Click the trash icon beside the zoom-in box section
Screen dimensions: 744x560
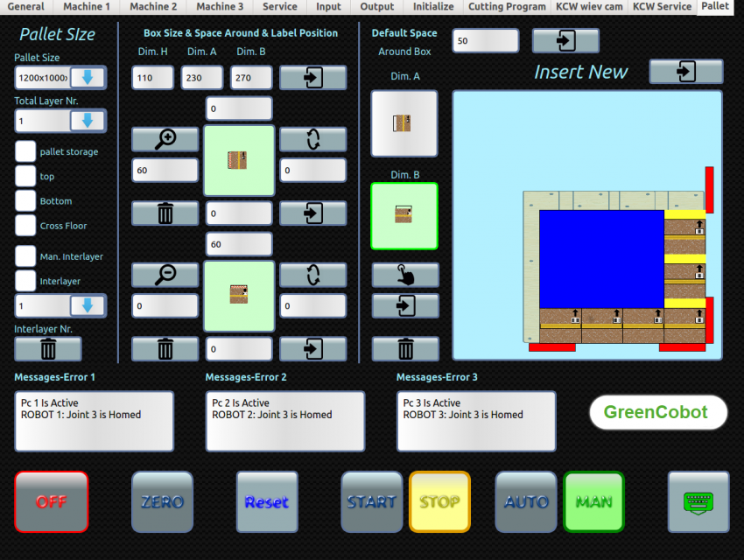click(x=165, y=213)
